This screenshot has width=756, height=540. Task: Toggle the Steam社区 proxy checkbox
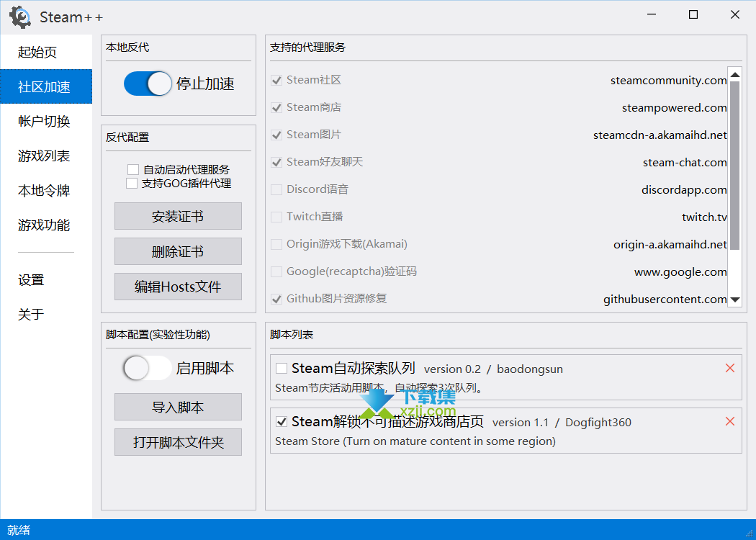point(276,81)
